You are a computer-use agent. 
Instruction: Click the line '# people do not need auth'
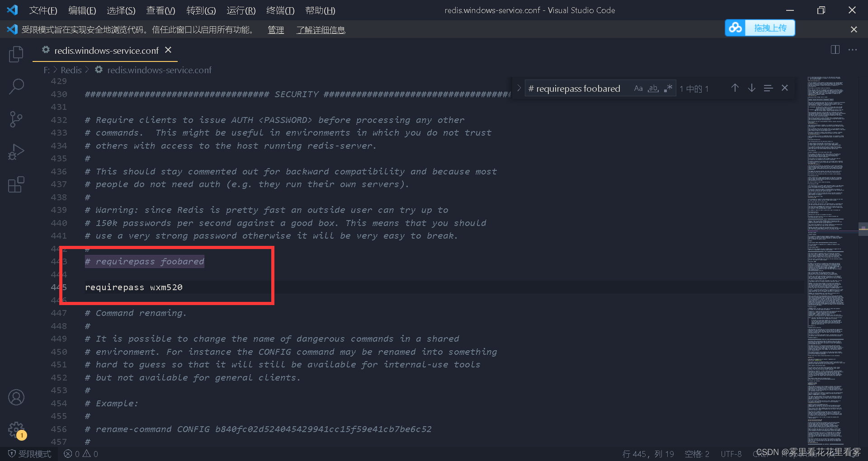point(247,184)
